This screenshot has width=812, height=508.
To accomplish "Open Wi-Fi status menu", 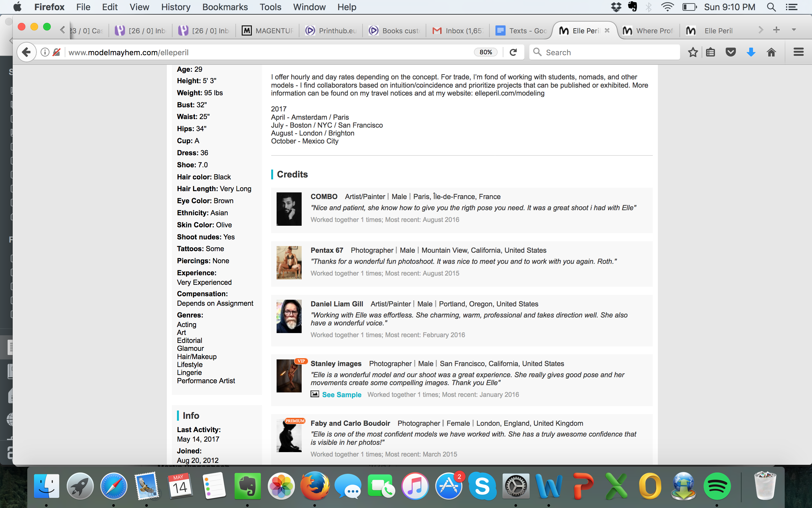I will [667, 7].
